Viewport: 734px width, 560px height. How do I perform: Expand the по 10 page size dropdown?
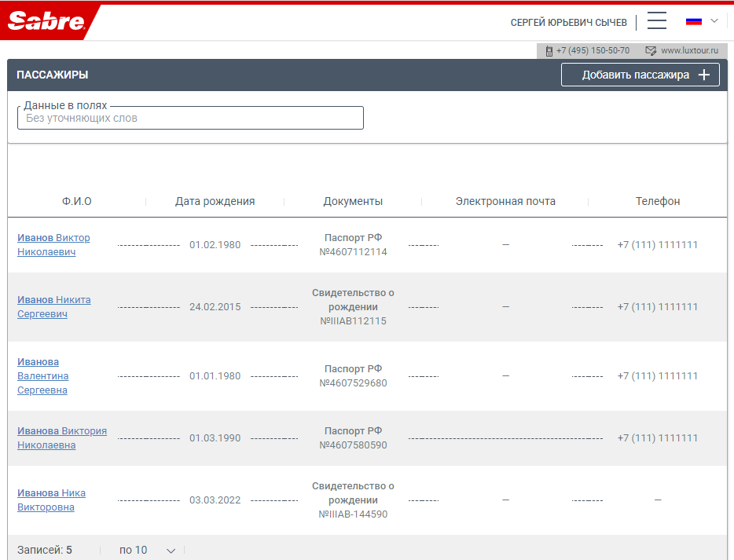pos(147,550)
